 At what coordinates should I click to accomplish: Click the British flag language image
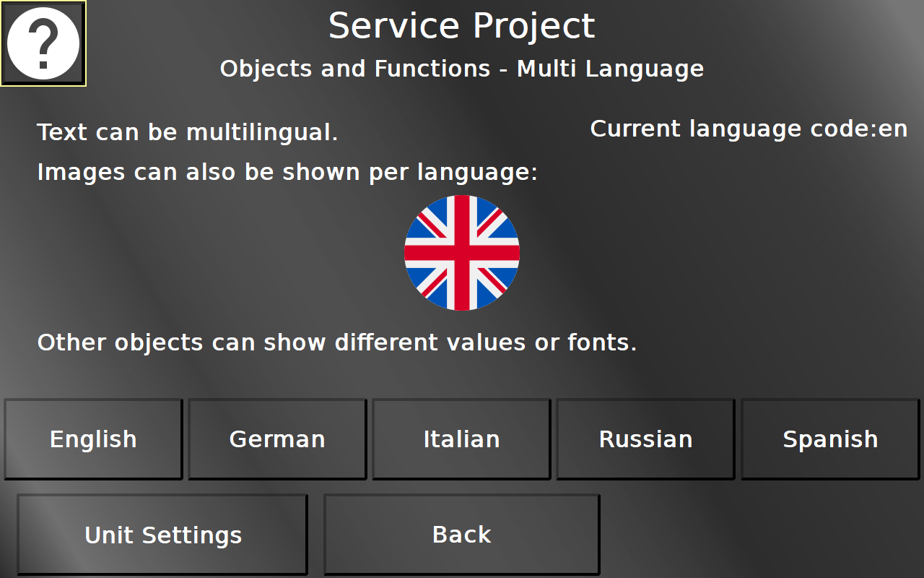tap(462, 253)
